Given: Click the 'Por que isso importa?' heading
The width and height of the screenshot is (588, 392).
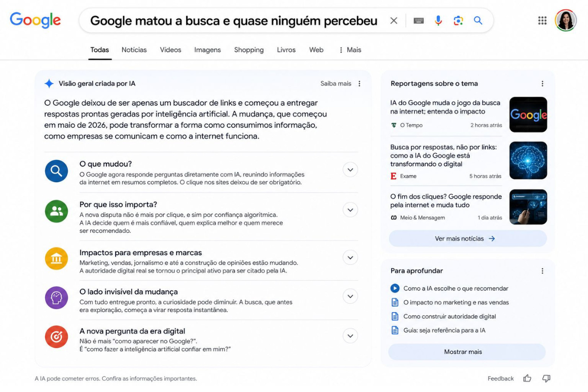Looking at the screenshot, I should [118, 205].
